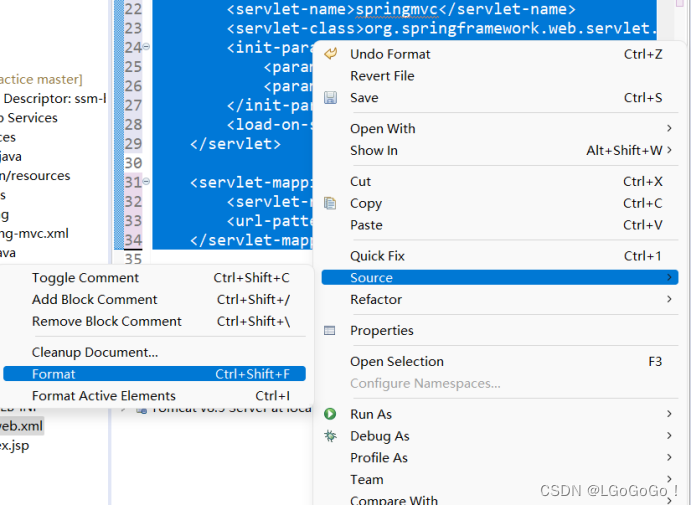Select ng-mvc.xml file in tree
The width and height of the screenshot is (692, 506).
coord(34,233)
